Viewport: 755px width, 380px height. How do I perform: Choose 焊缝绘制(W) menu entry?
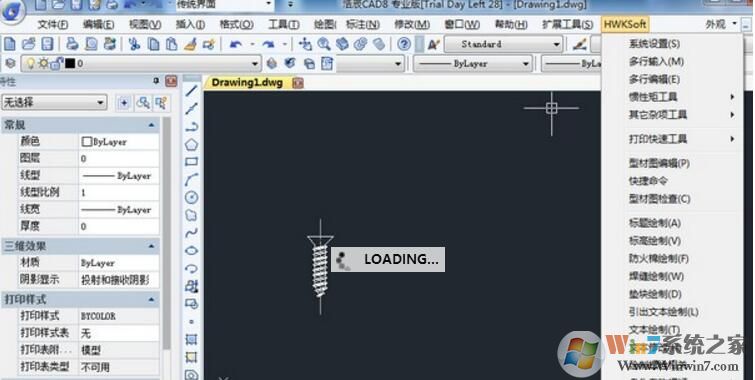pos(656,276)
